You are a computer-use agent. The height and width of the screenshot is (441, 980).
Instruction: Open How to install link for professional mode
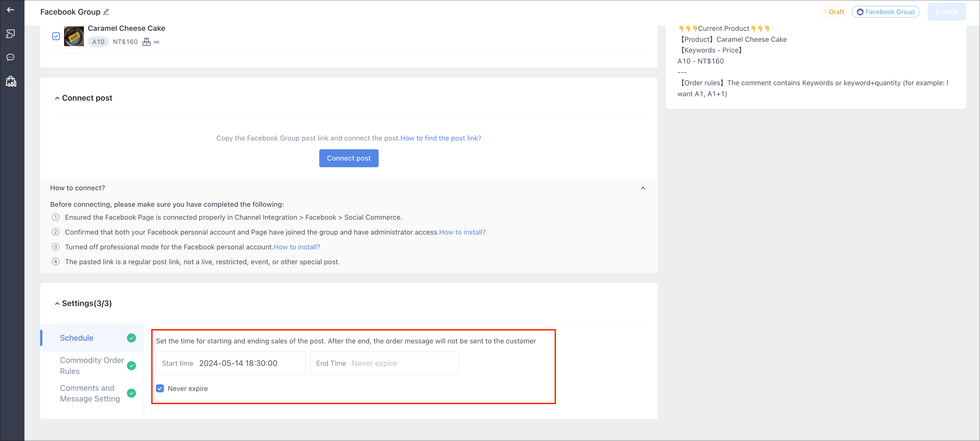297,247
